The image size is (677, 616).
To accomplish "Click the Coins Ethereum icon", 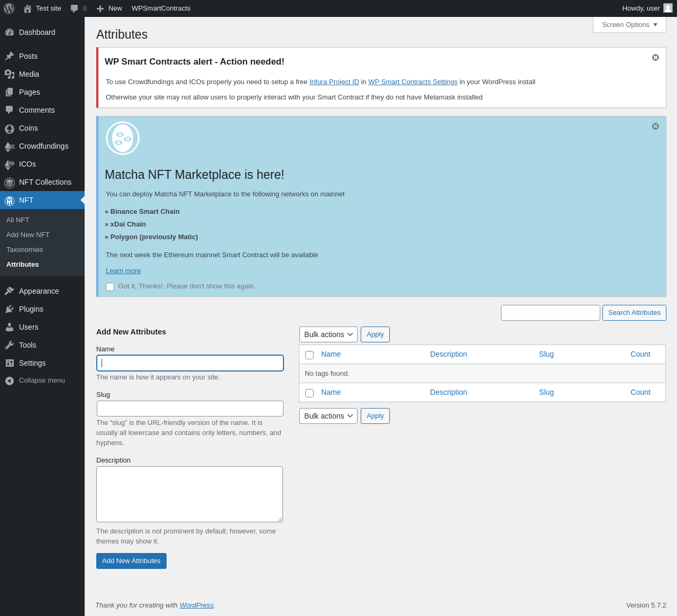I will pyautogui.click(x=10, y=129).
